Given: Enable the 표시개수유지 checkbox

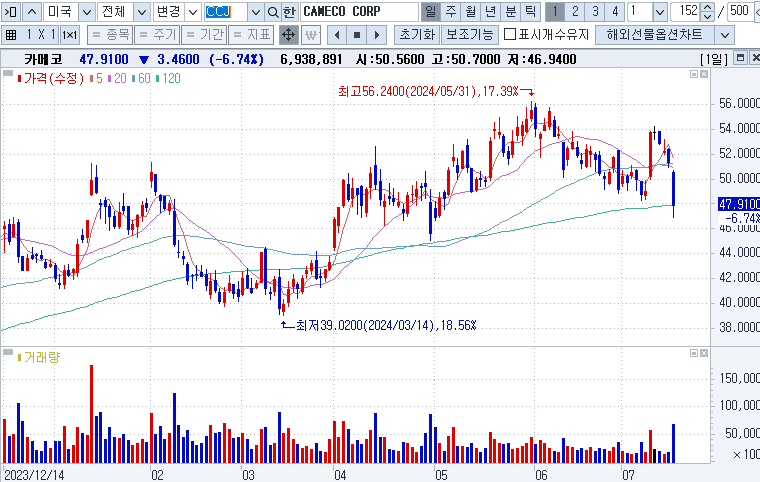Looking at the screenshot, I should 509,34.
